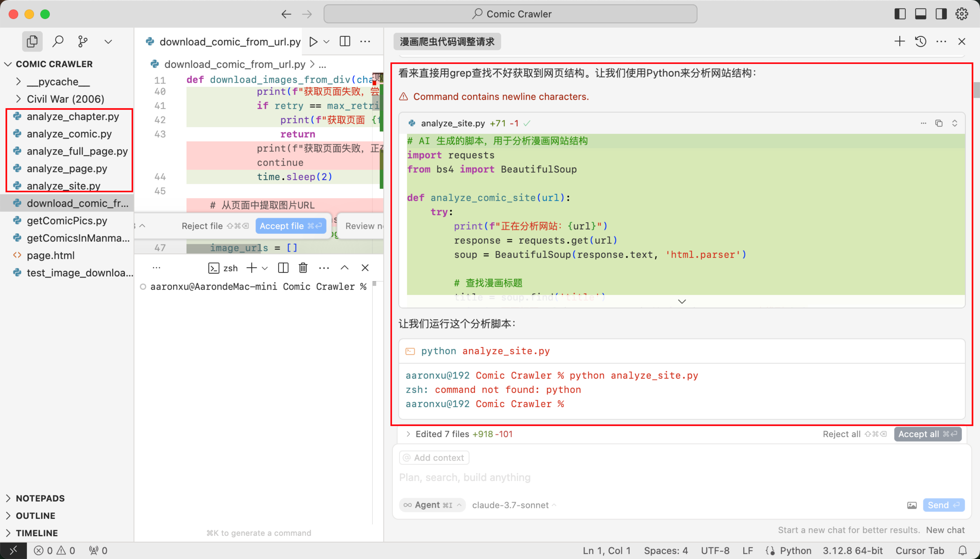This screenshot has height=559, width=980.
Task: Select the 漫画爬虫代码调整请求 chat tab
Action: [x=447, y=41]
